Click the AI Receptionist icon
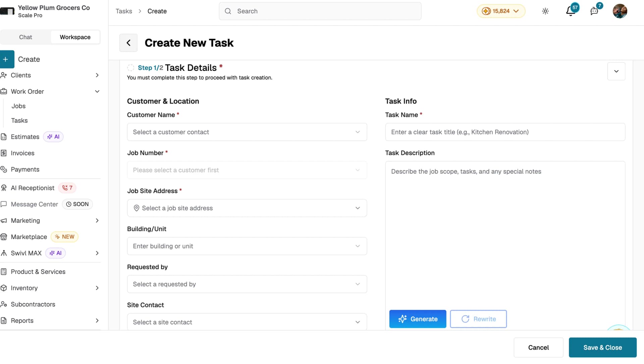This screenshot has height=364, width=644. pyautogui.click(x=4, y=188)
